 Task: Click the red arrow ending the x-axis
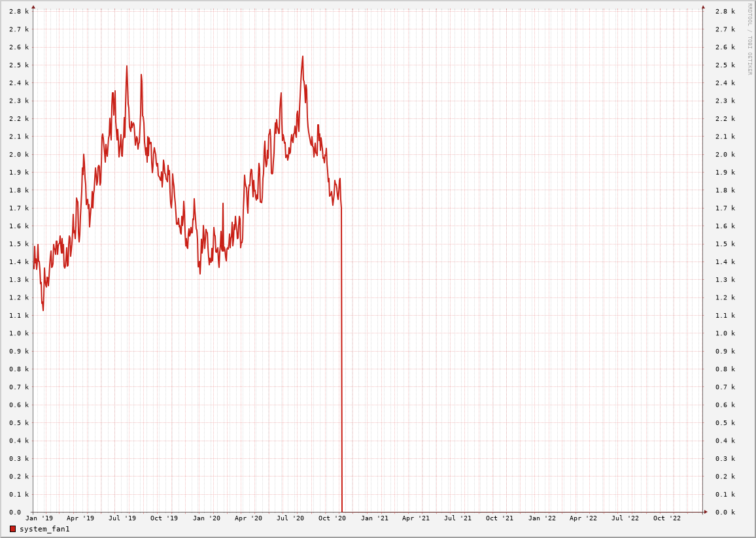click(x=706, y=512)
